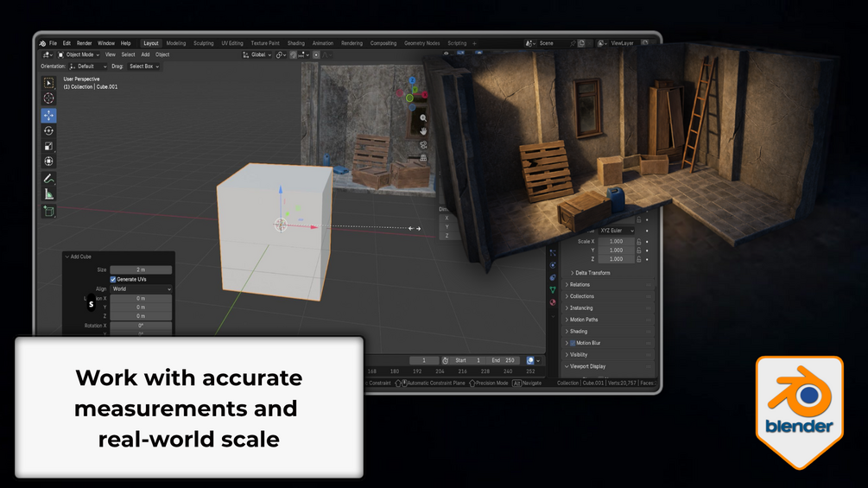Open the editor type selector icon
This screenshot has width=868, height=488.
(48, 54)
